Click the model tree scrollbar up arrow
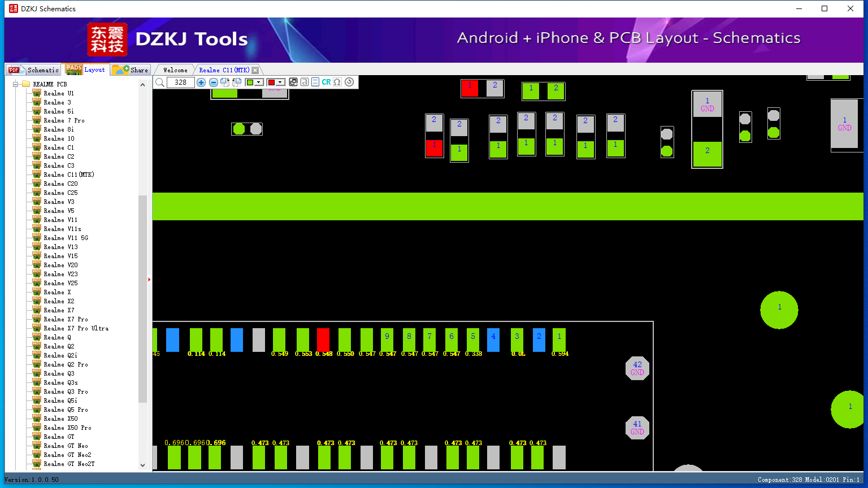 pos(142,84)
